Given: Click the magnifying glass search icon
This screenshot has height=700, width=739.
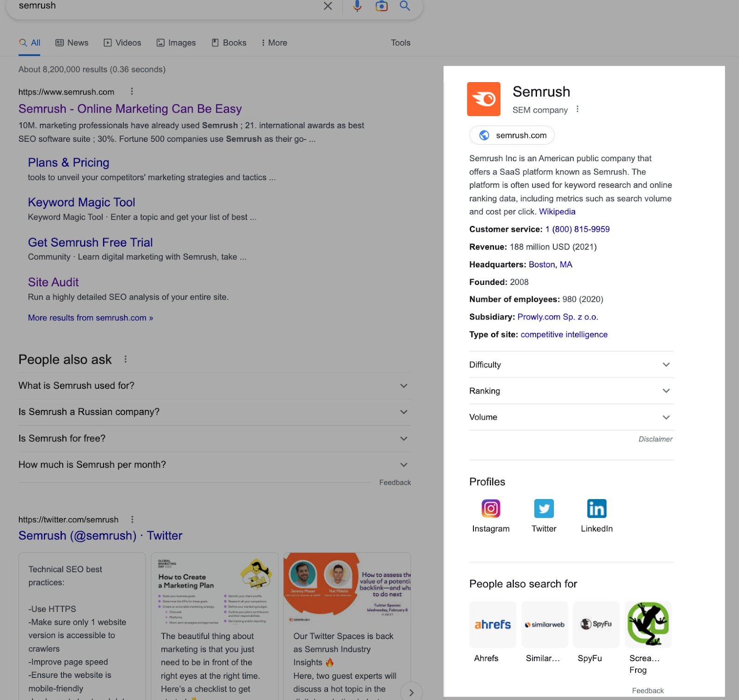Looking at the screenshot, I should [405, 6].
